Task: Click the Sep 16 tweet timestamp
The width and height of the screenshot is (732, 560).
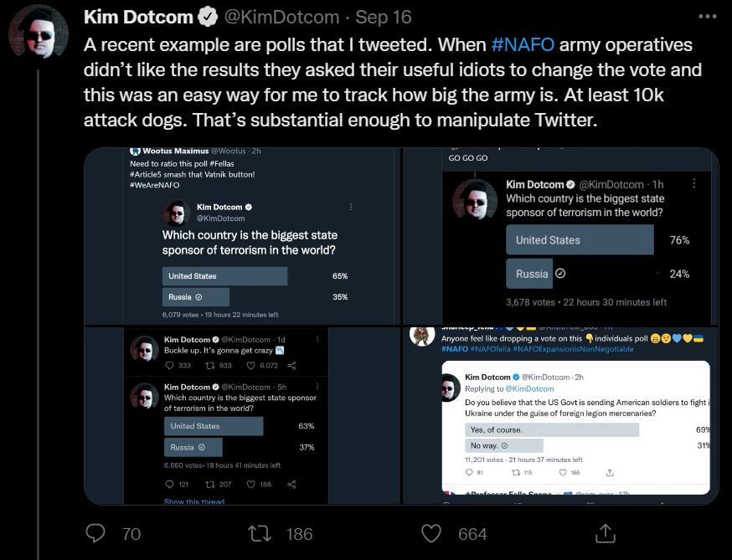Action: point(382,17)
